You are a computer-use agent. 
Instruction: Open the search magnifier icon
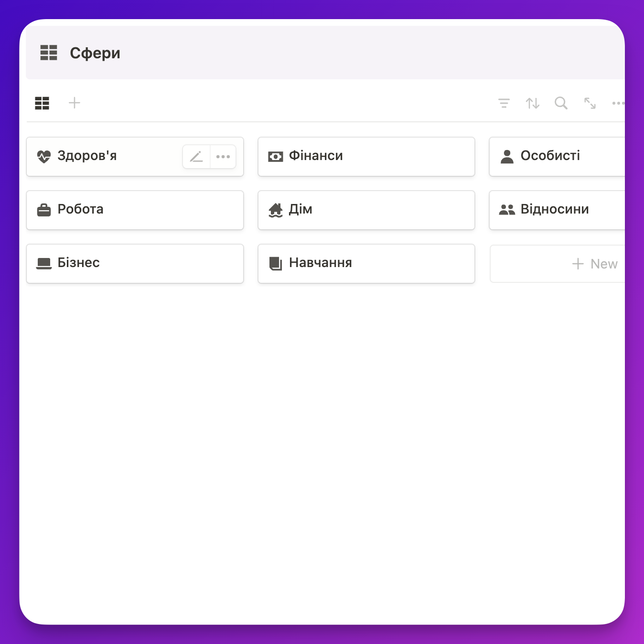(561, 103)
